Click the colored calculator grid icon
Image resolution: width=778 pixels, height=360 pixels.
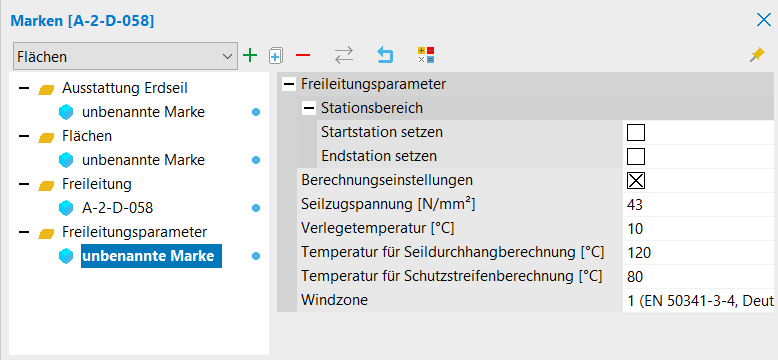point(426,55)
